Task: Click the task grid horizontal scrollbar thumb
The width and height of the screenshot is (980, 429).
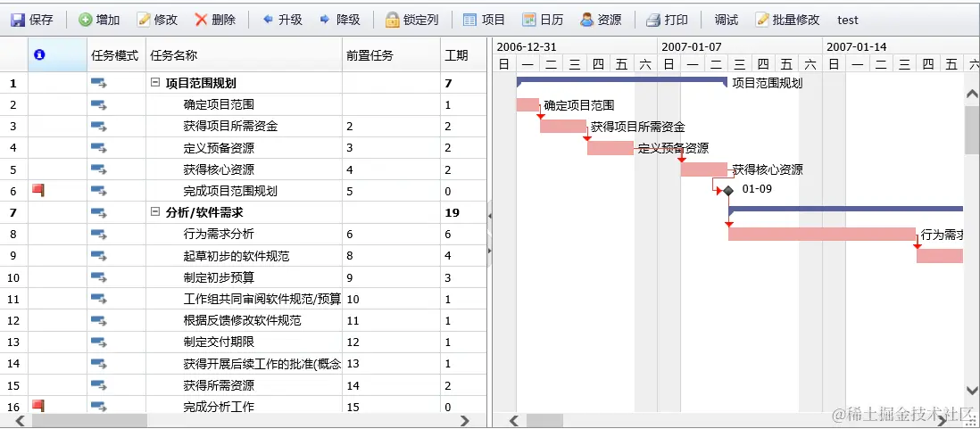Action: 89,421
